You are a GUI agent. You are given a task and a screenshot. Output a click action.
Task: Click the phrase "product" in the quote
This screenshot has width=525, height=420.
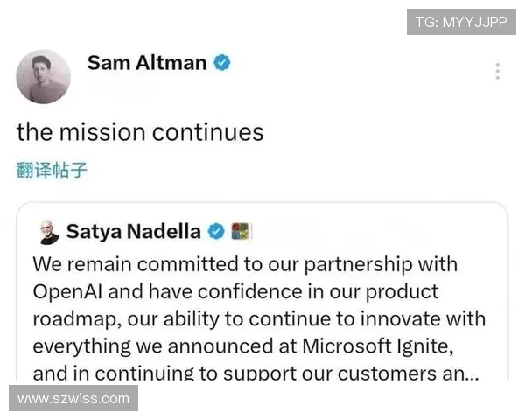tap(401, 291)
